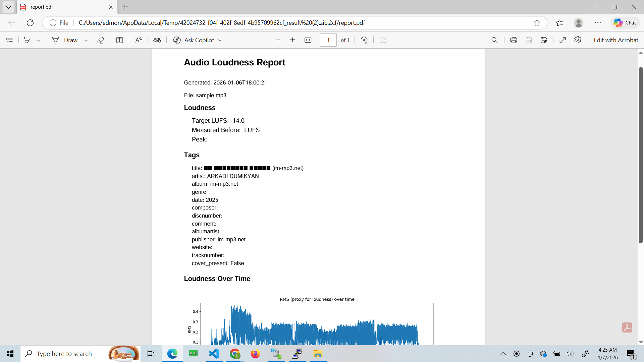The height and width of the screenshot is (362, 644).
Task: Open the PDF viewer settings gear
Action: [x=578, y=40]
